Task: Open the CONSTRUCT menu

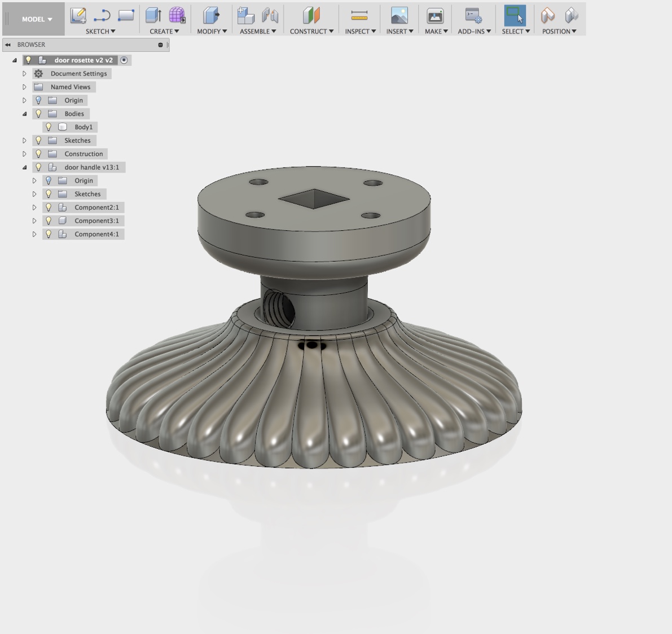Action: coord(311,31)
